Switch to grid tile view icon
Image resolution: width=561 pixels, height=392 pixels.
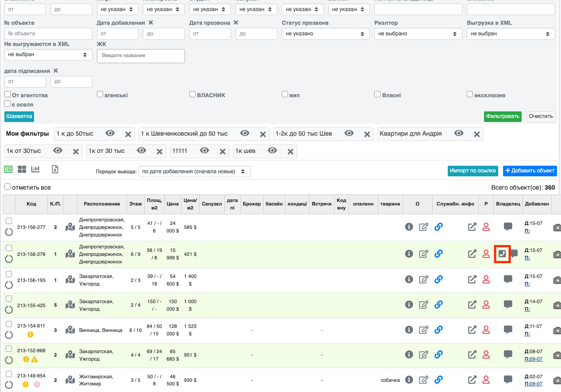[x=22, y=170]
